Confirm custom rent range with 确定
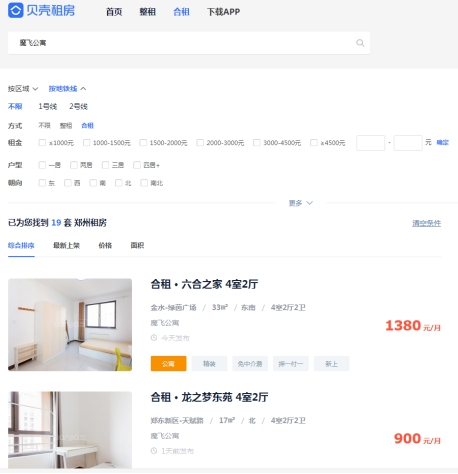The height and width of the screenshot is (474, 458). (x=443, y=143)
